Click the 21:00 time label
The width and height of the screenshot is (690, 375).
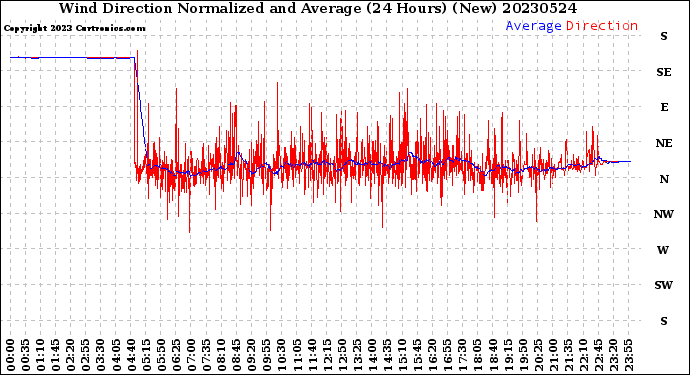pyautogui.click(x=553, y=355)
